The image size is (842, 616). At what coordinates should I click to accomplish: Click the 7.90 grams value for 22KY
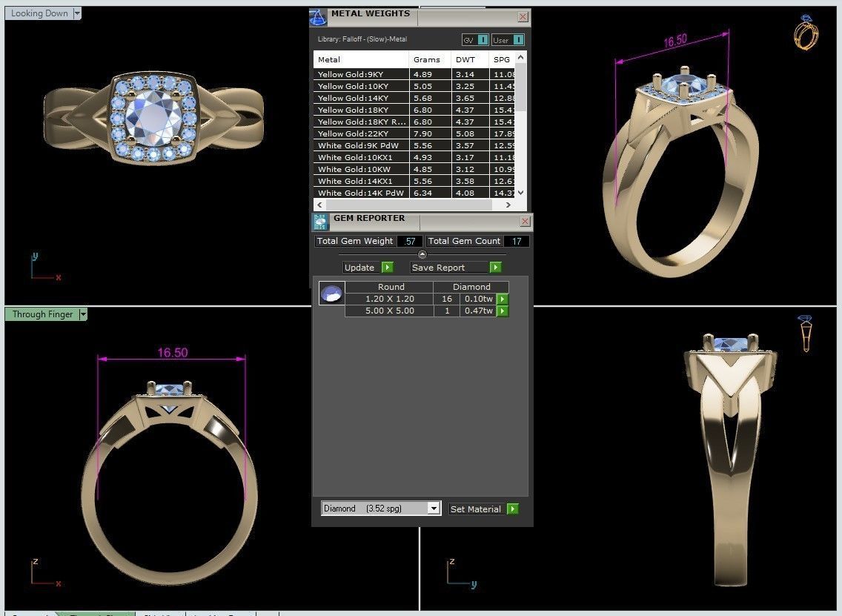pyautogui.click(x=422, y=133)
